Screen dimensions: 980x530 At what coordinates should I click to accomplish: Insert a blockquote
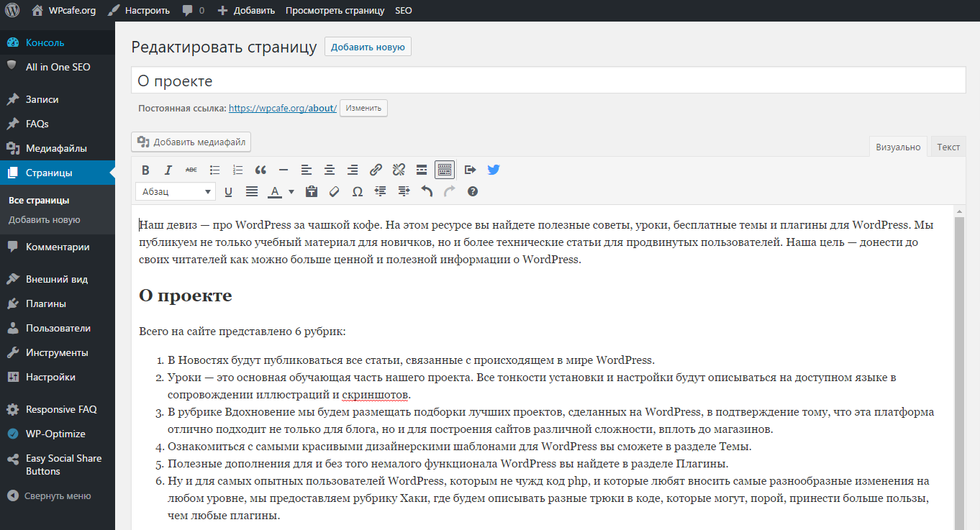click(x=260, y=170)
